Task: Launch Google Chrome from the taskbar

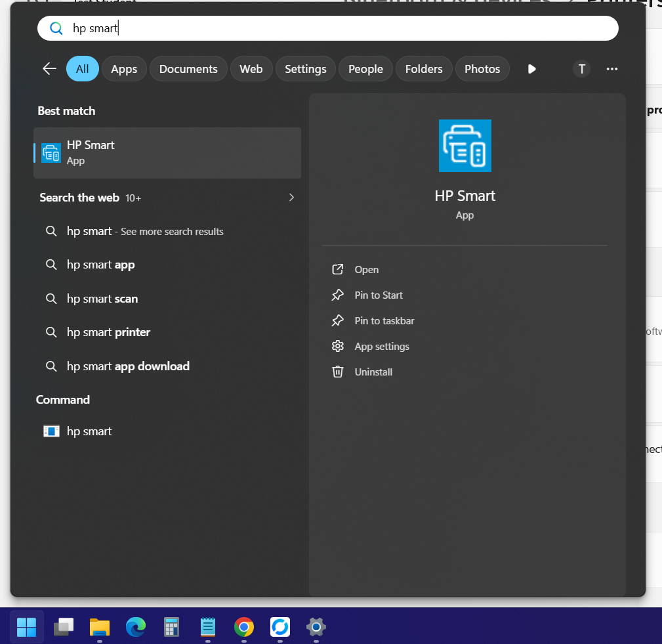Action: [x=244, y=627]
